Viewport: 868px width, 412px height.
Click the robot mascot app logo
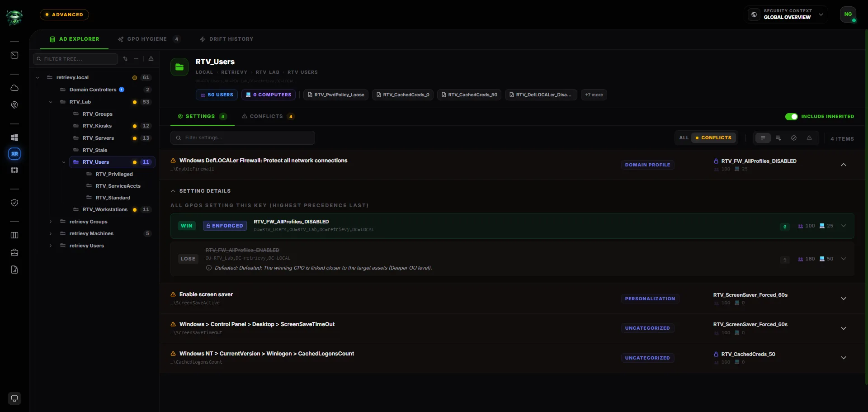pos(14,18)
